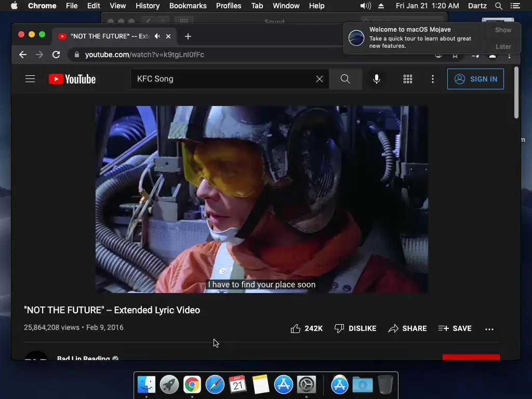
Task: Open the View menu
Action: (118, 6)
